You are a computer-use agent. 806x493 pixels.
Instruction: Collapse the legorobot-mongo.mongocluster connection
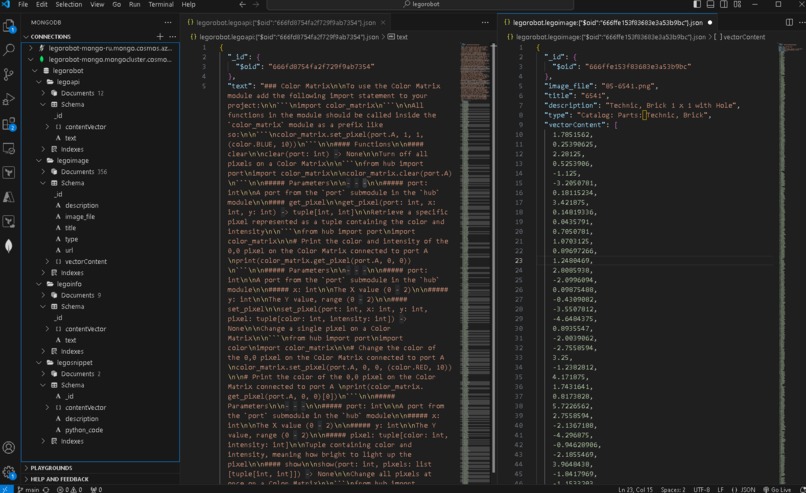click(31, 60)
